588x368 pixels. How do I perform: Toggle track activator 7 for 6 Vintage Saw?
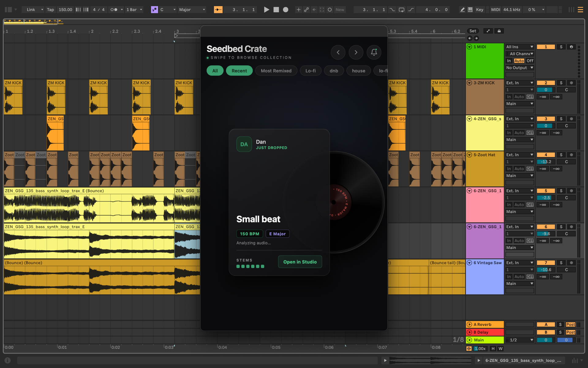(x=546, y=263)
